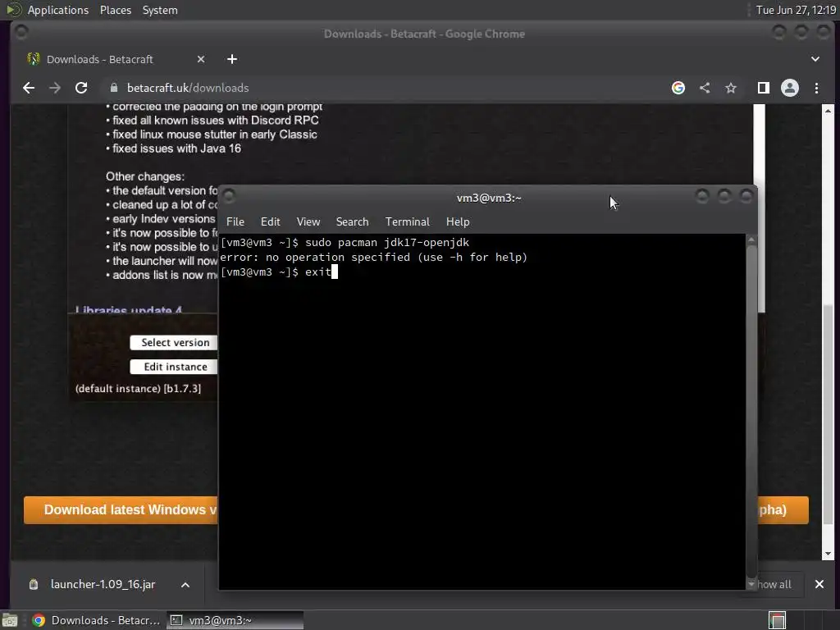Bookmark this page with the star
The height and width of the screenshot is (630, 840).
(731, 88)
